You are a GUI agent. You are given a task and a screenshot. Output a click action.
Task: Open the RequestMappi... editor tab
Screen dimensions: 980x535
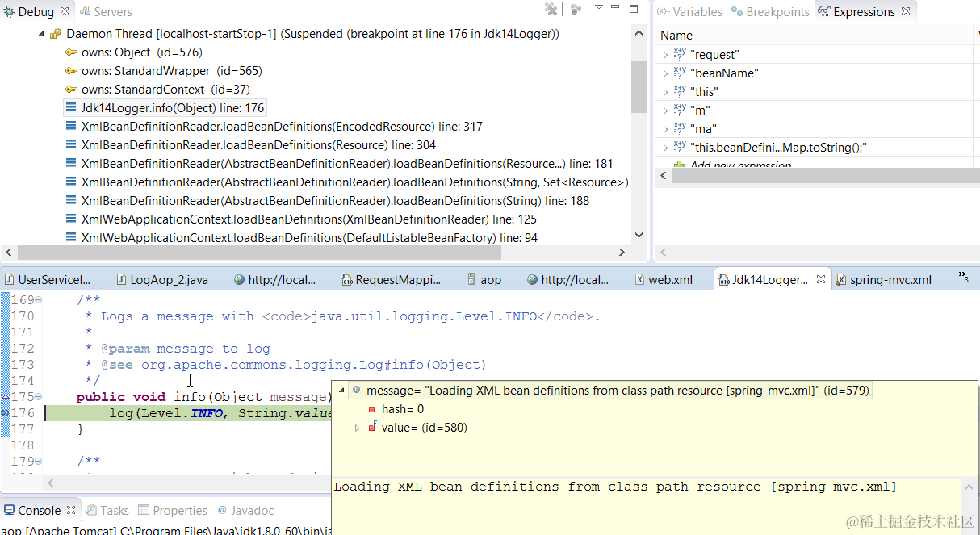coord(391,280)
